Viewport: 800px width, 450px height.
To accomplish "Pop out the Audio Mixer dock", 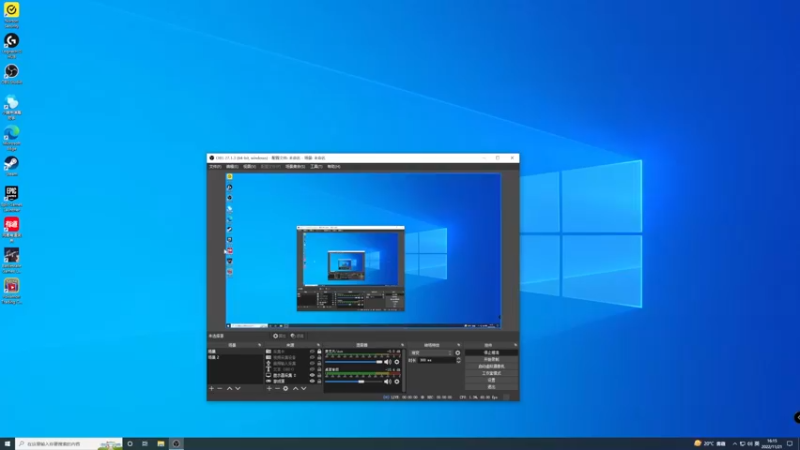I will 403,345.
